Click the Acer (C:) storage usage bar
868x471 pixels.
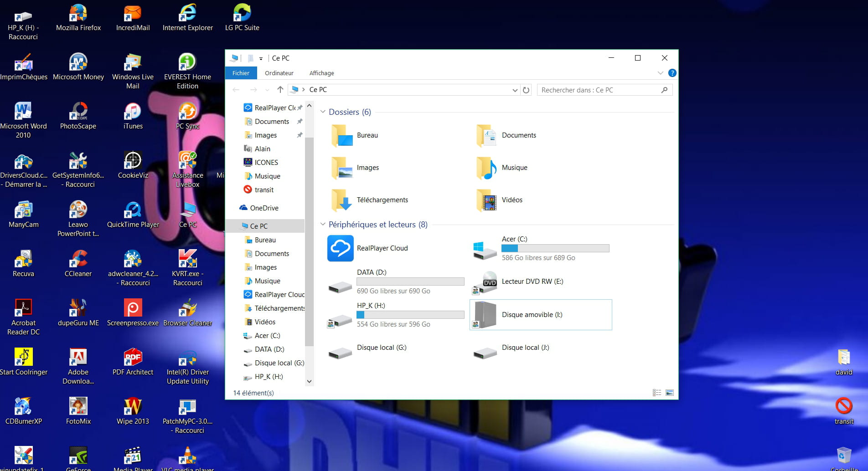pyautogui.click(x=555, y=248)
